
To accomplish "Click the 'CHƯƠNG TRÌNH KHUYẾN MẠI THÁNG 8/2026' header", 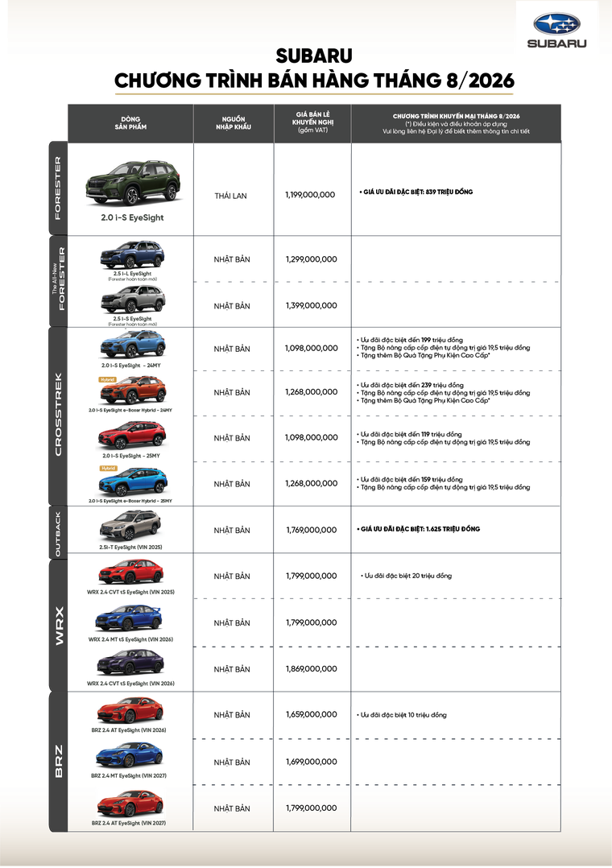I will [456, 116].
